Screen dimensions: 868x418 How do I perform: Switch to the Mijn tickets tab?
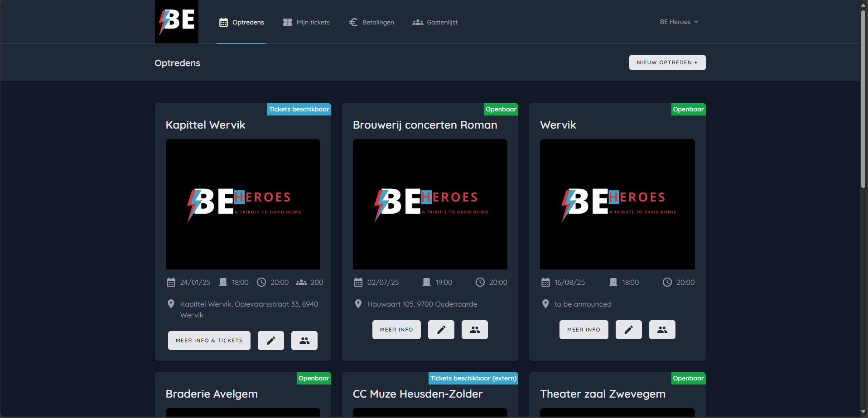pyautogui.click(x=306, y=22)
